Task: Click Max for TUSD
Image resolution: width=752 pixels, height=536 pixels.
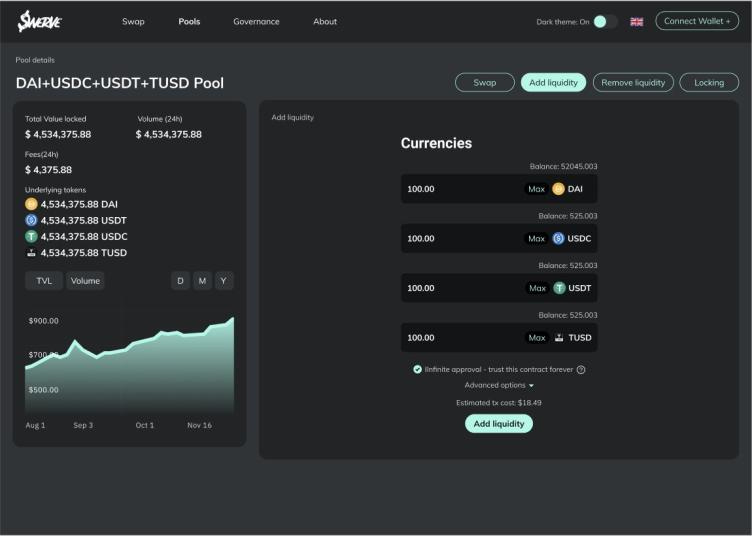Action: [537, 338]
